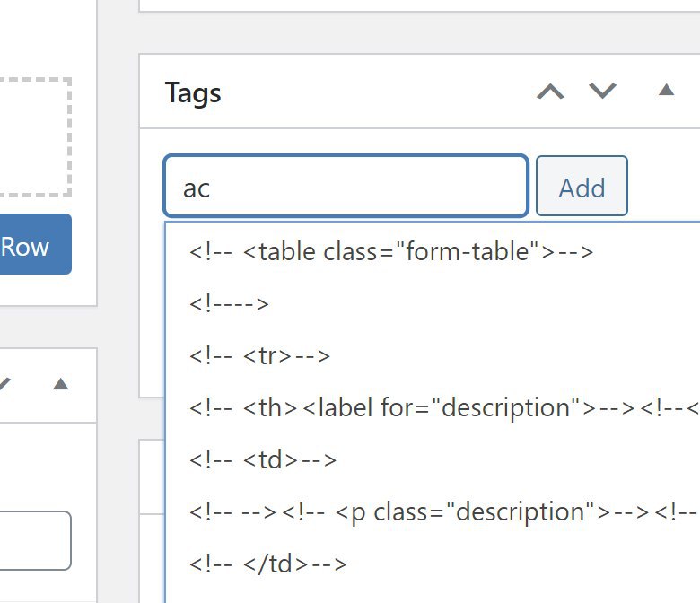Click the Tags panel heading
The image size is (700, 603).
[x=193, y=92]
